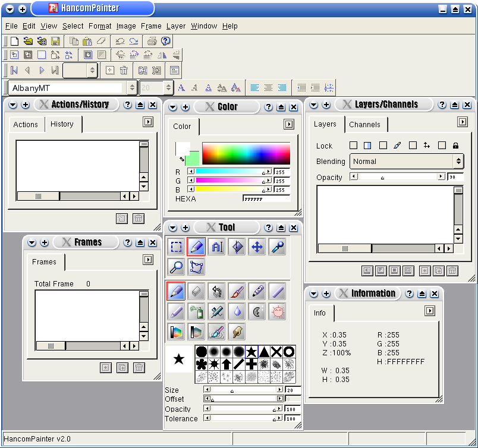
Task: Select the text tool in Tool panel
Action: coord(217,247)
